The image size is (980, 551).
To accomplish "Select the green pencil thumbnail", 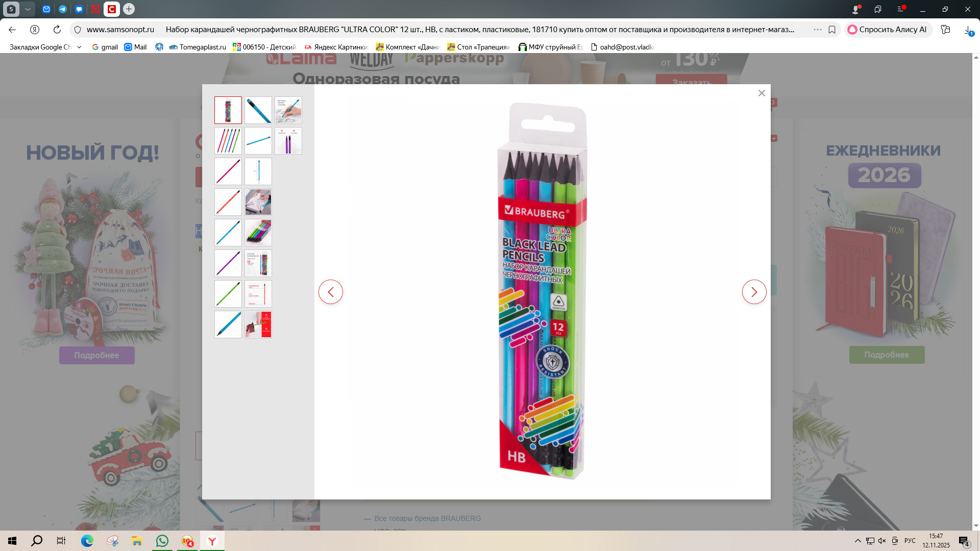I will pos(228,294).
